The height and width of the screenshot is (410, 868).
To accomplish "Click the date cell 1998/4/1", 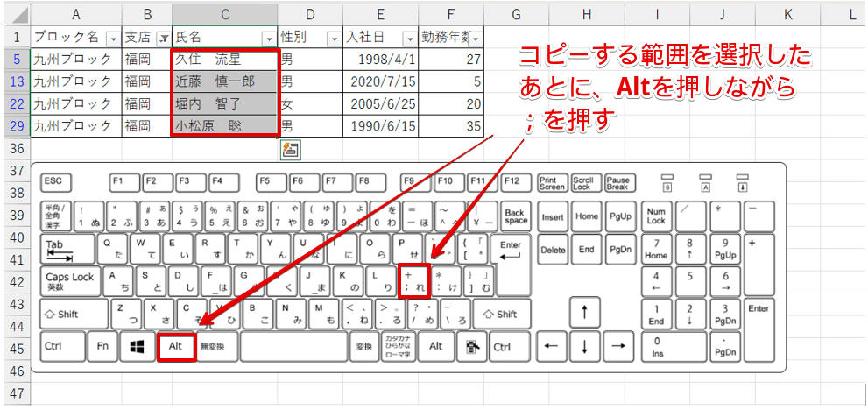I will coord(381,60).
